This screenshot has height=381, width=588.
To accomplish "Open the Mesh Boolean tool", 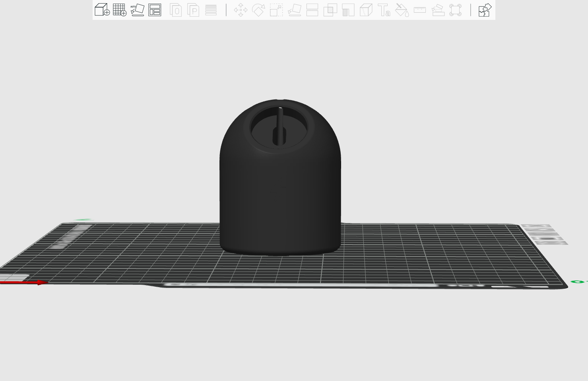I will click(330, 10).
